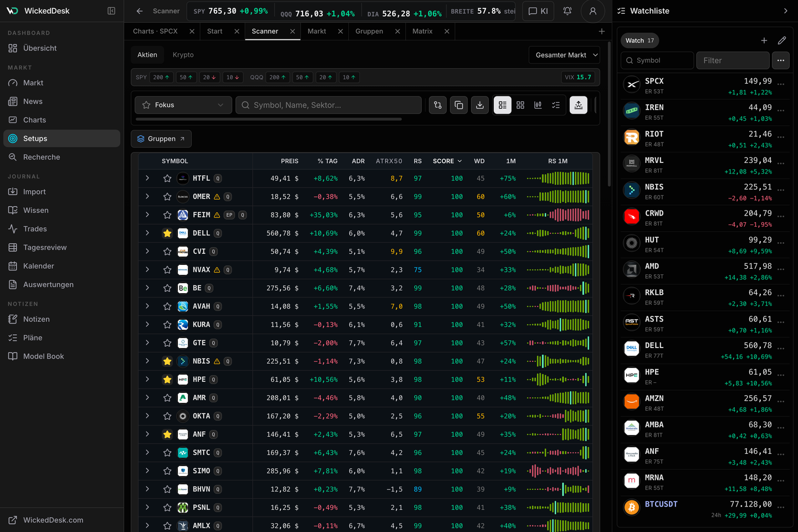
Task: Open the KI chat assistant button
Action: [x=538, y=11]
